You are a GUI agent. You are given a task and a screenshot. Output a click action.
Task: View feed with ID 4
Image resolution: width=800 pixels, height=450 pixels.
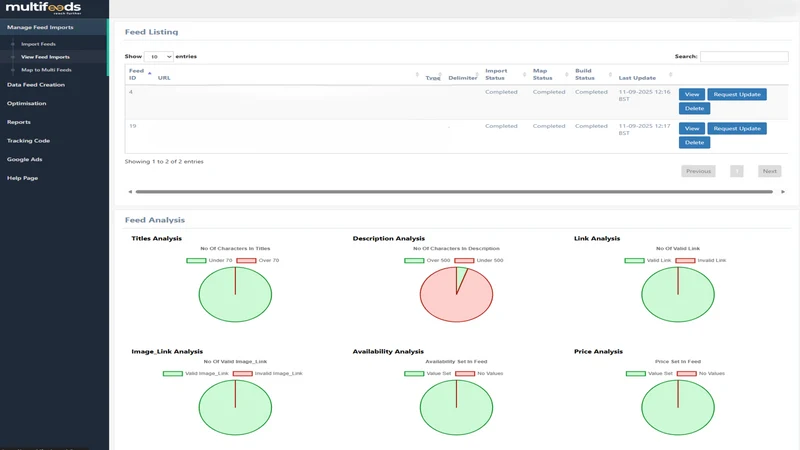coord(692,94)
